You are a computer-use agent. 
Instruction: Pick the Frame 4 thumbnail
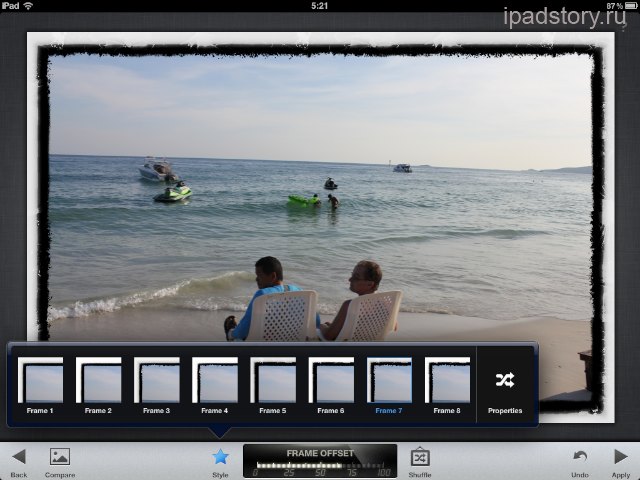pyautogui.click(x=215, y=380)
